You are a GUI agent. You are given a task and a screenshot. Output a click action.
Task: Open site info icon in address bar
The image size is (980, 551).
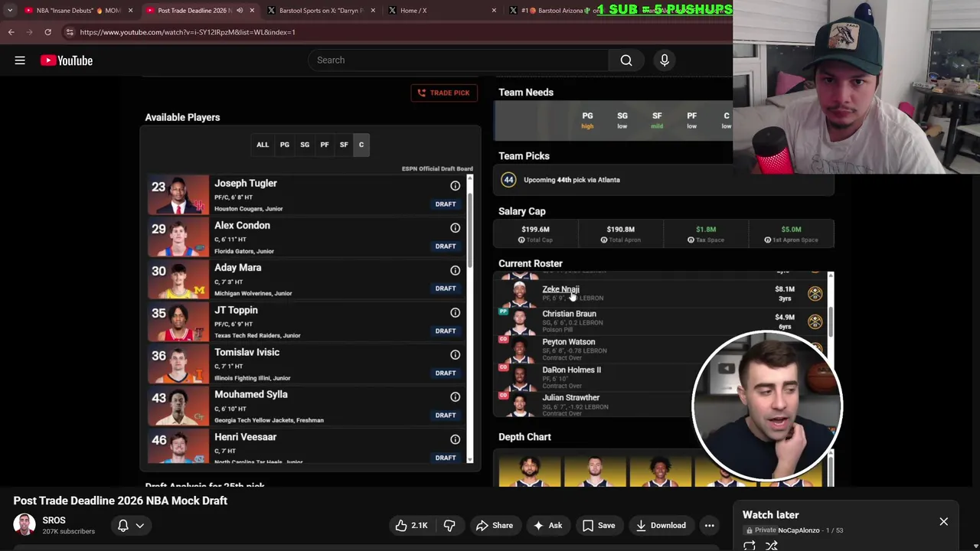[x=70, y=32]
